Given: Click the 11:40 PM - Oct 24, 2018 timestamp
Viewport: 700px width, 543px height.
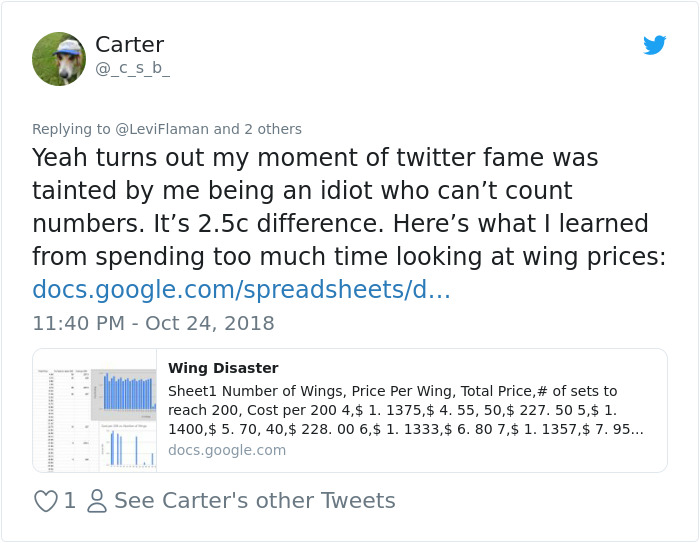Looking at the screenshot, I should click(x=153, y=323).
